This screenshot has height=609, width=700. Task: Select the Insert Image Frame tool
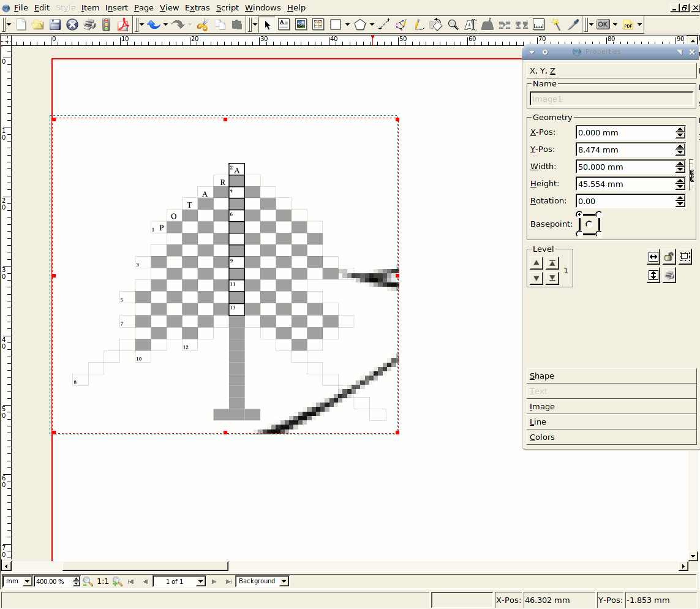pos(301,25)
